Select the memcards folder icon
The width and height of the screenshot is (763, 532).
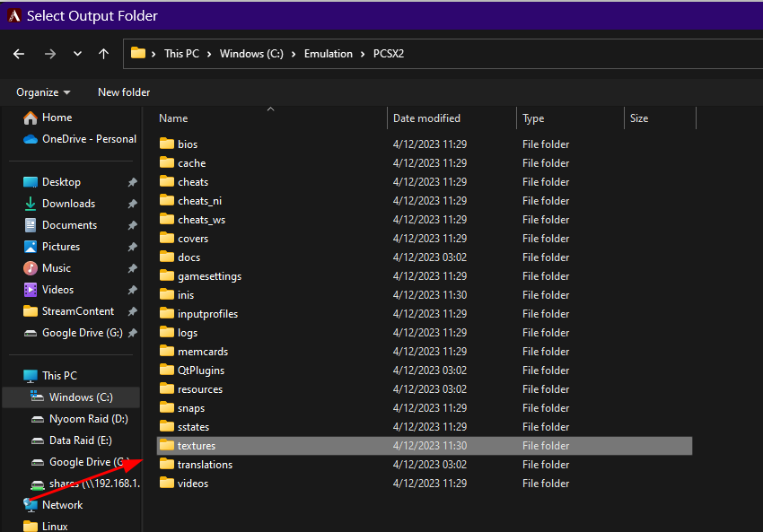click(166, 351)
